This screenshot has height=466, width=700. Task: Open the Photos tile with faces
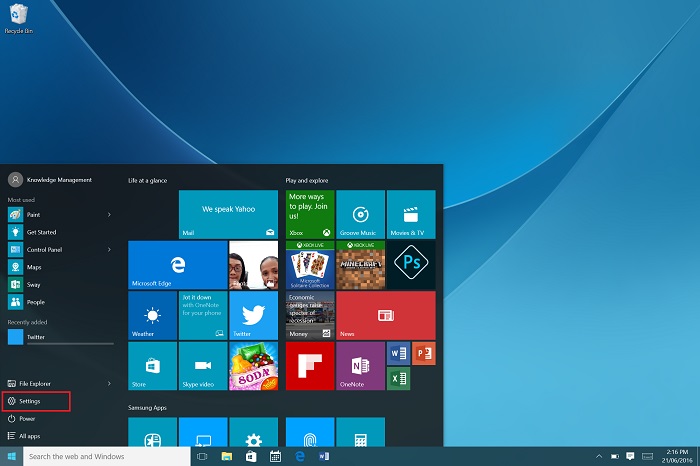(x=253, y=265)
